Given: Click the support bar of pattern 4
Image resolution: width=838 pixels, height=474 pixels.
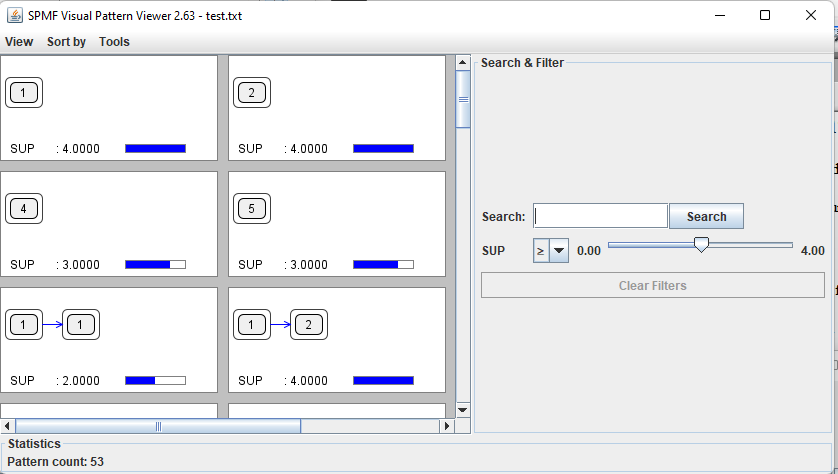Looking at the screenshot, I should point(155,265).
